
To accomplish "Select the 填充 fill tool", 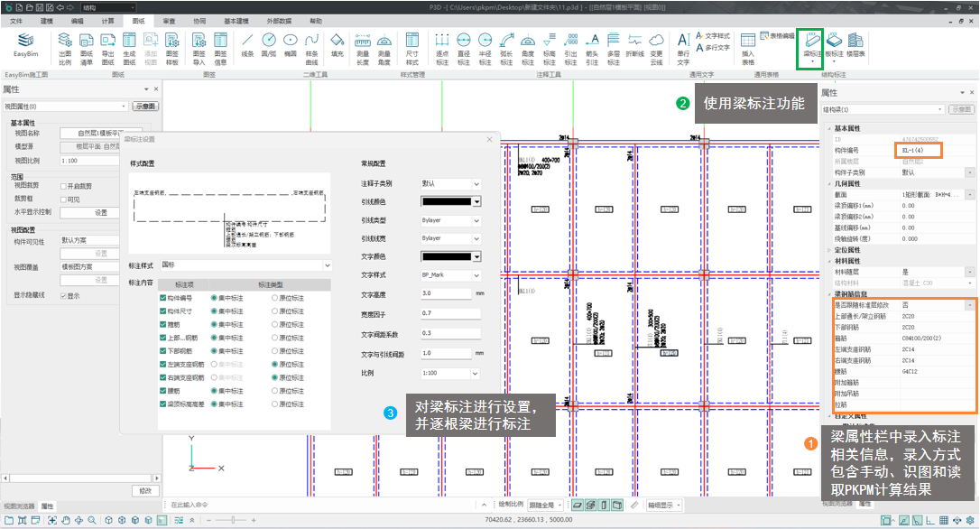I will click(x=337, y=45).
